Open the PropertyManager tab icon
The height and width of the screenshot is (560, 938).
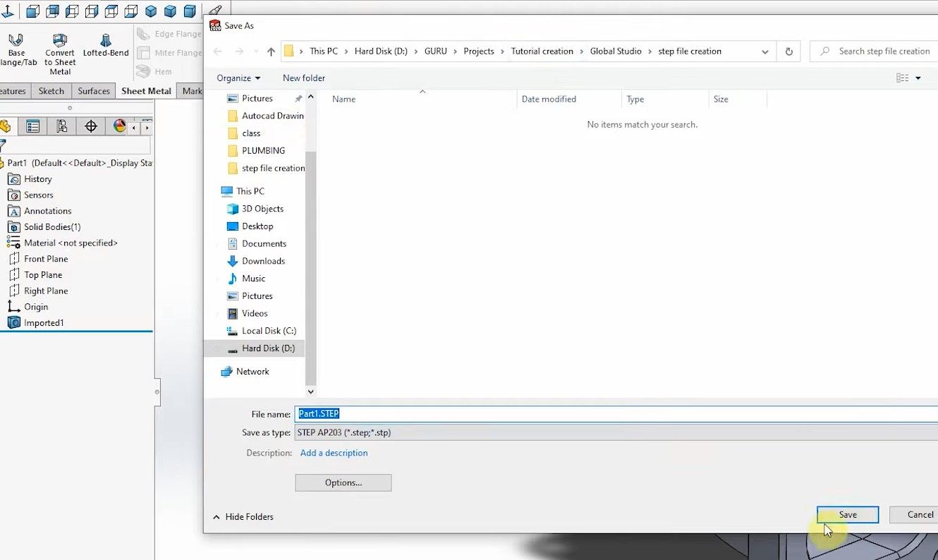(32, 126)
